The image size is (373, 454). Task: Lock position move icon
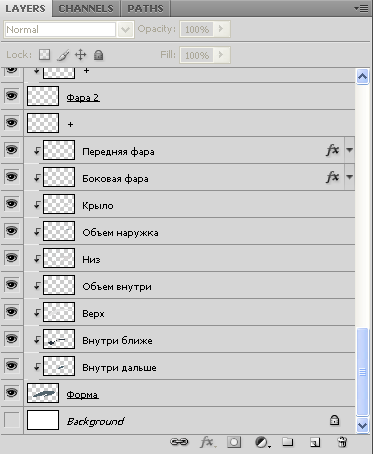click(81, 55)
